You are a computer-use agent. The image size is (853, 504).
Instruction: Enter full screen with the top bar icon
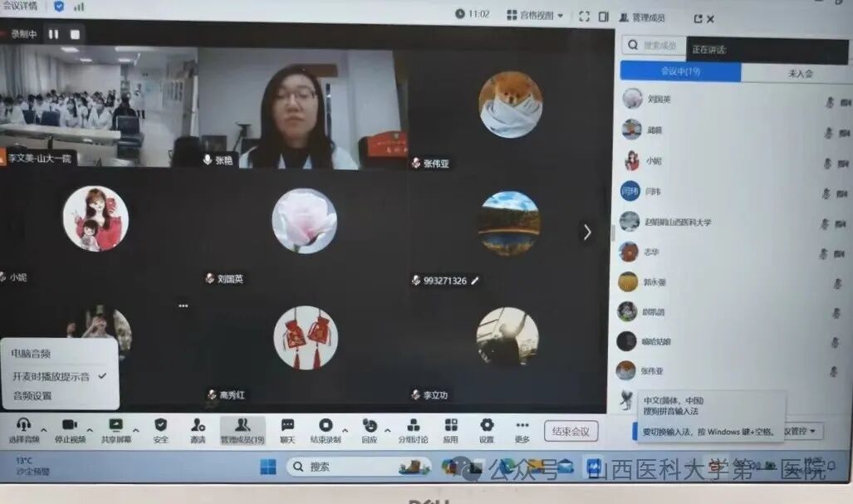[584, 17]
